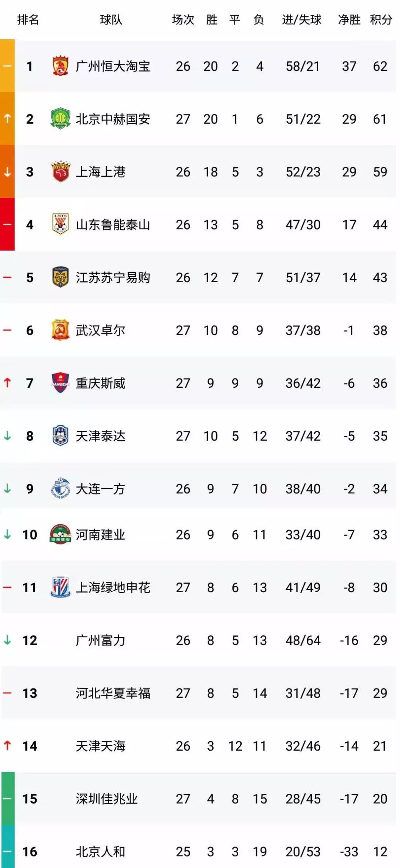This screenshot has width=400, height=868.
Task: Click the 深圳佳兆业 team name
Action: pos(107,799)
